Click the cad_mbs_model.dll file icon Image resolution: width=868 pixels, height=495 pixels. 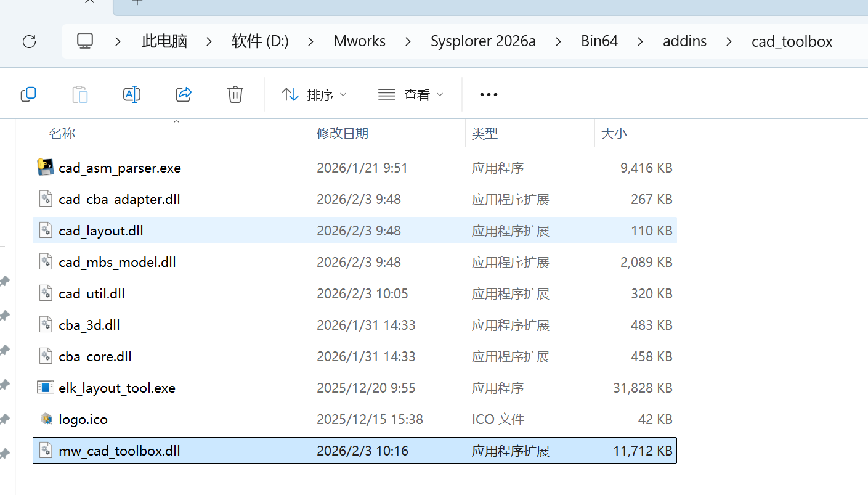(46, 262)
